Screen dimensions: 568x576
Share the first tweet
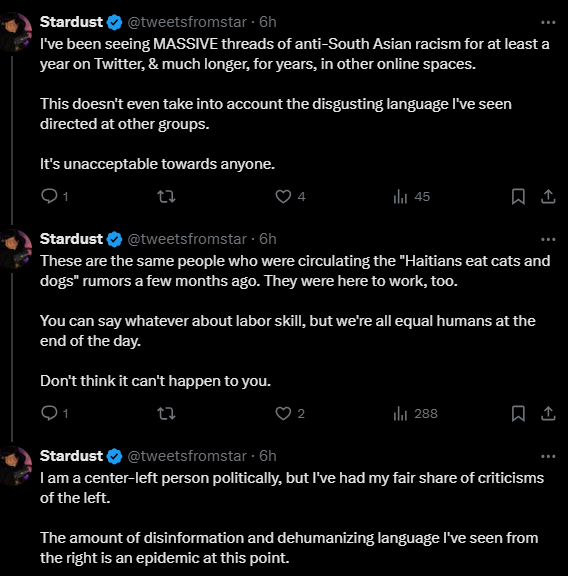pyautogui.click(x=548, y=197)
